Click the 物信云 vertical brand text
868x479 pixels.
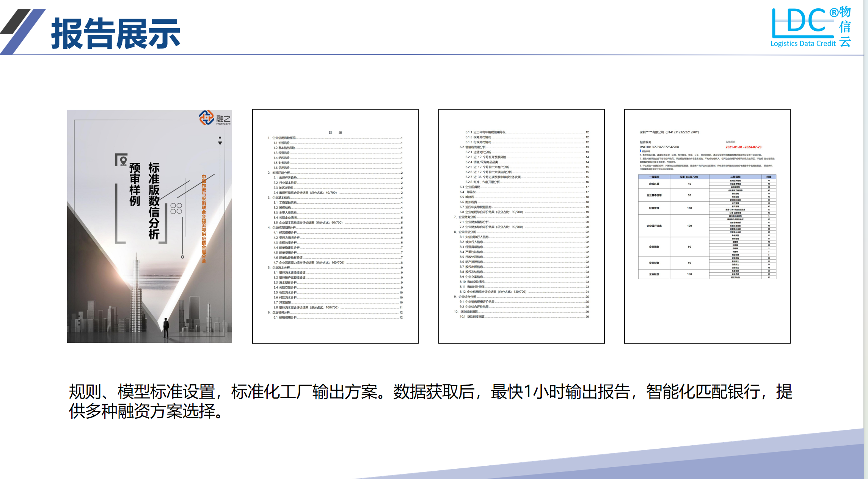845,27
